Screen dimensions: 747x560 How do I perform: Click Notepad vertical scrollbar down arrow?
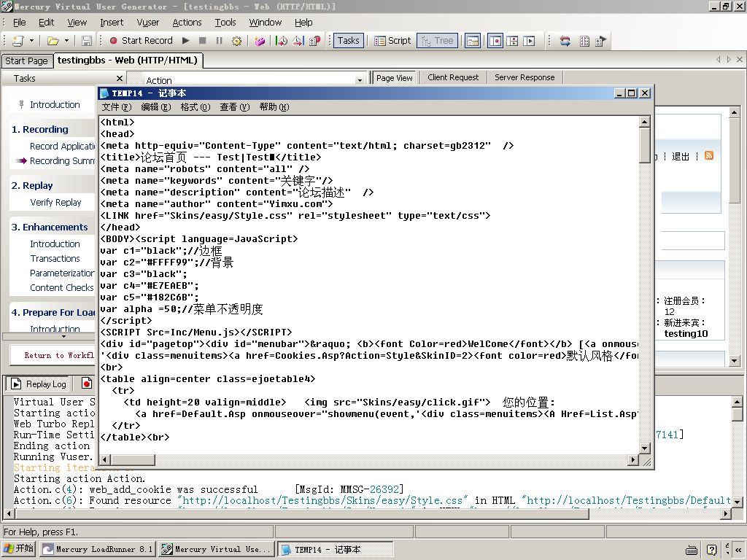point(645,448)
